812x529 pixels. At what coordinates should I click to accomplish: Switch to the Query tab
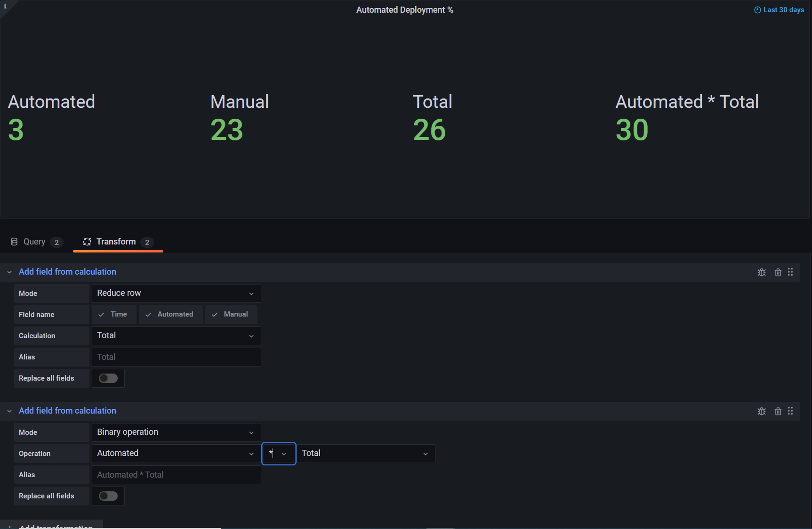click(36, 242)
